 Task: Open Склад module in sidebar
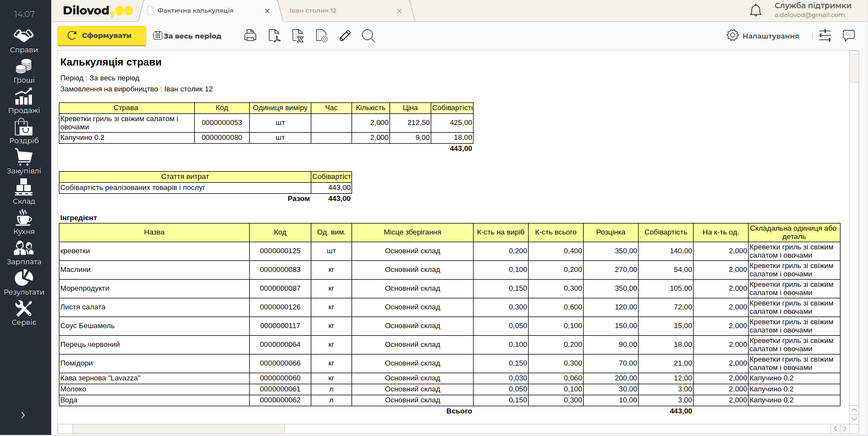coord(24,192)
